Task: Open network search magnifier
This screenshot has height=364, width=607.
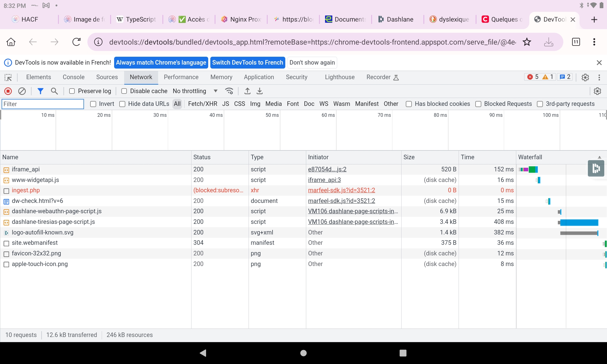Action: (54, 91)
